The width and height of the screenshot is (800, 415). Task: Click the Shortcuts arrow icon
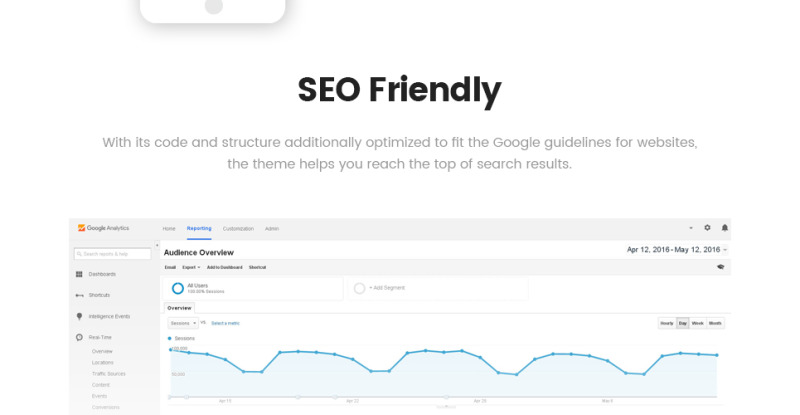[x=79, y=295]
